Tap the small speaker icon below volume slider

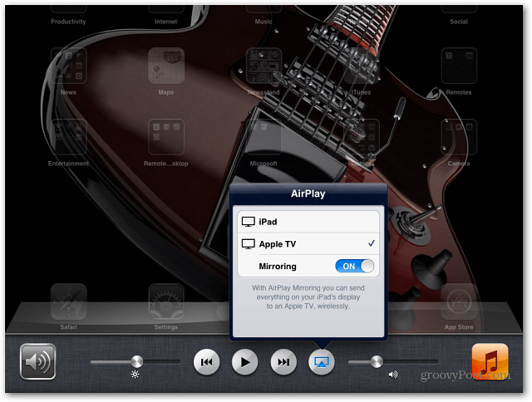(x=393, y=375)
